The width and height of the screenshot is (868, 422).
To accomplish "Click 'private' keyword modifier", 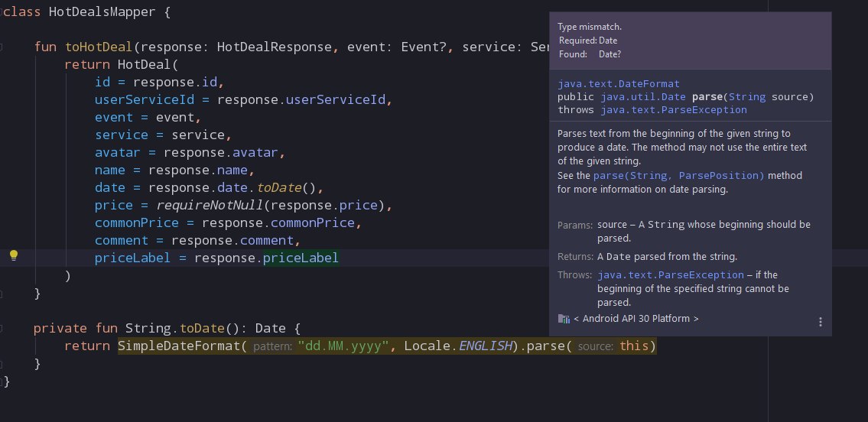I will point(60,329).
